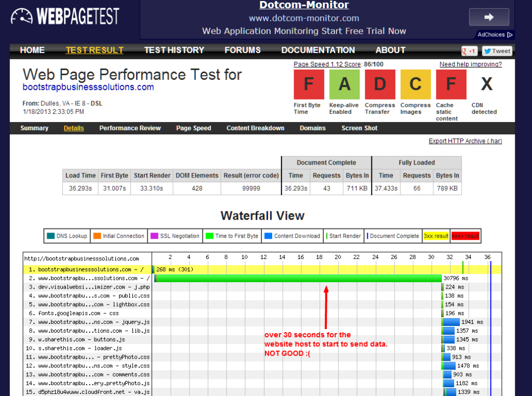The height and width of the screenshot is (396, 532).
Task: Select request 3 j.php row
Action: click(x=262, y=287)
